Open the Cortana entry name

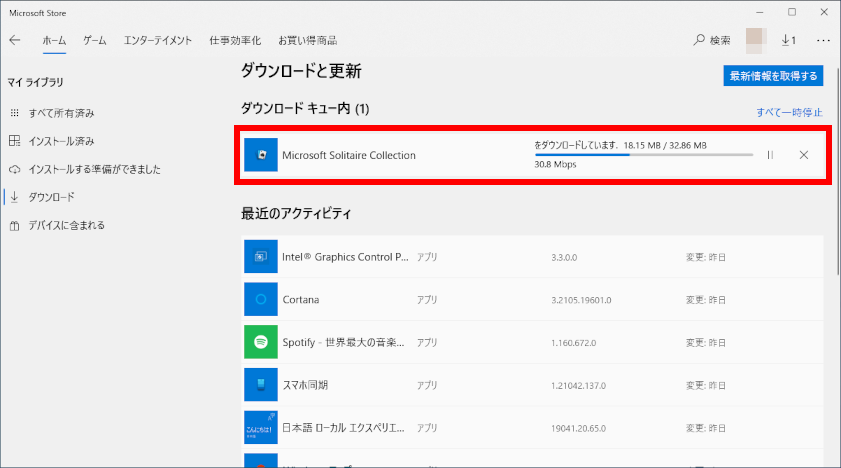point(300,300)
